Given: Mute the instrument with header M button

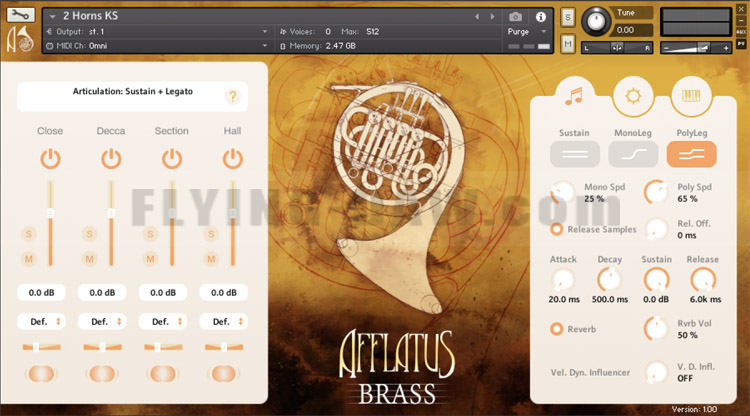Looking at the screenshot, I should coord(568,44).
